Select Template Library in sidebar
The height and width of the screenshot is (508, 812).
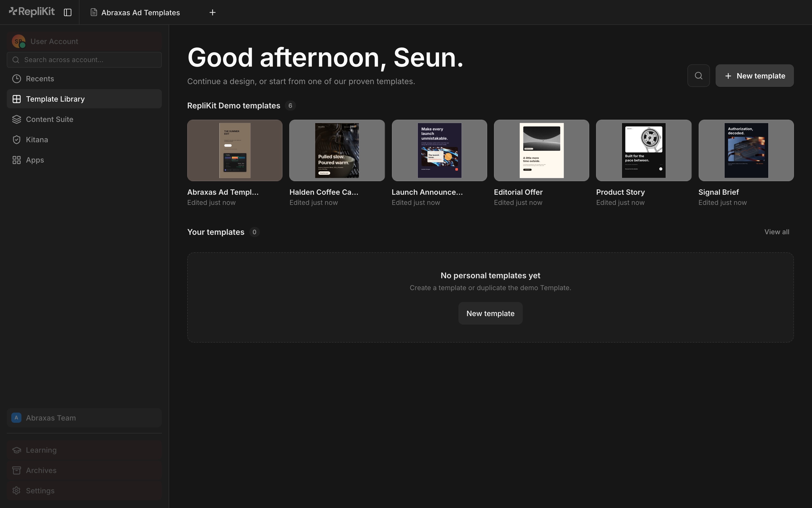pyautogui.click(x=84, y=99)
